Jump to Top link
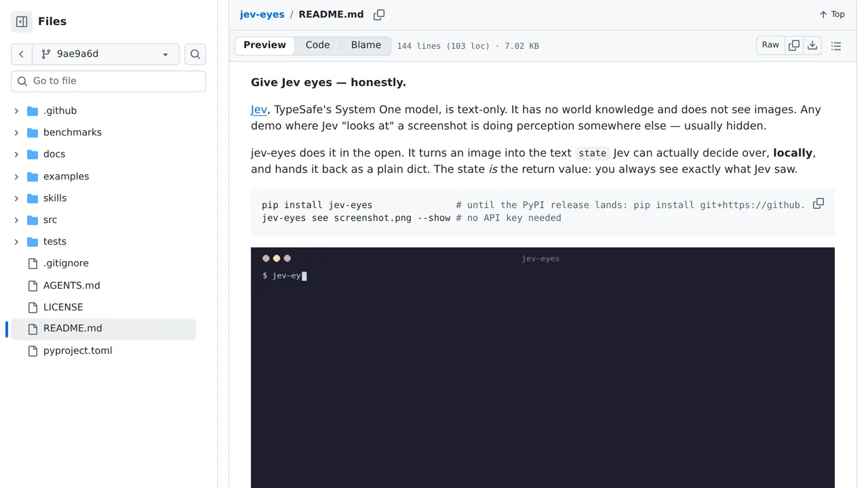Image resolution: width=868 pixels, height=488 pixels. (832, 14)
